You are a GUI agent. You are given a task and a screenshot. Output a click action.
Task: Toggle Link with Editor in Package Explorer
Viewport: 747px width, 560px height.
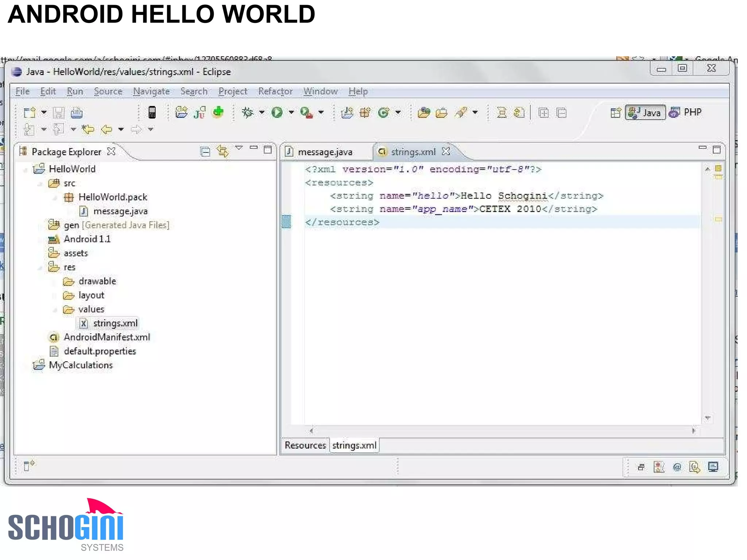tap(223, 151)
